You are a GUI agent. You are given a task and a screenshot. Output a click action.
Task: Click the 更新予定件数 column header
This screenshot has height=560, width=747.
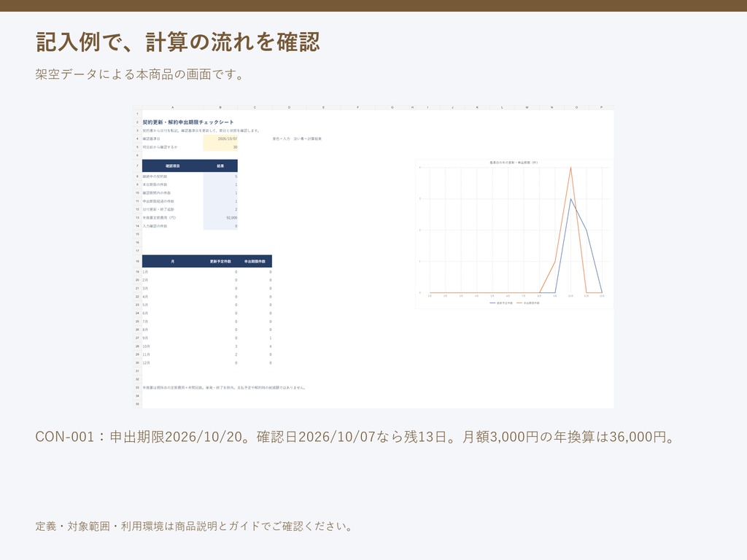point(220,261)
